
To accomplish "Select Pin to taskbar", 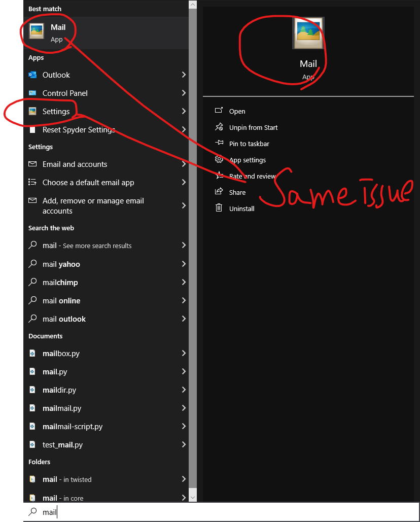I will [249, 144].
